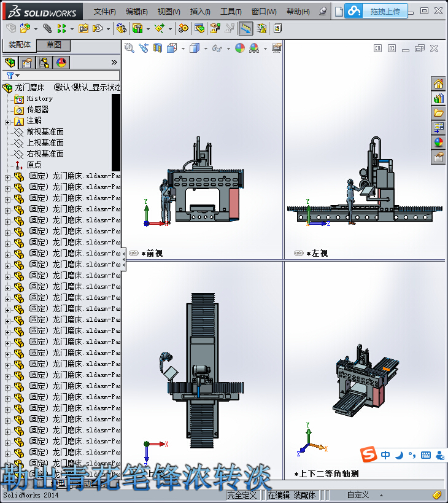Activate the Section View tool
The width and height of the screenshot is (448, 503).
click(157, 48)
